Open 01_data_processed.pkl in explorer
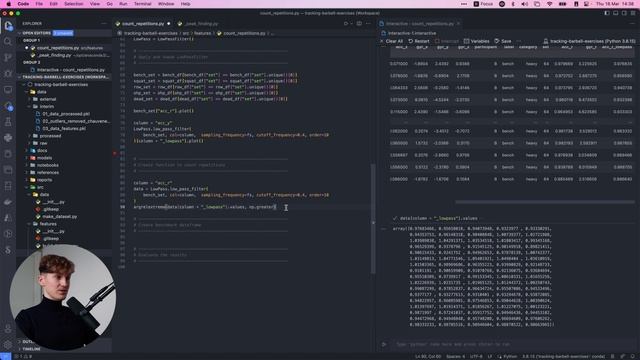The height and width of the screenshot is (360, 640). coord(66,114)
